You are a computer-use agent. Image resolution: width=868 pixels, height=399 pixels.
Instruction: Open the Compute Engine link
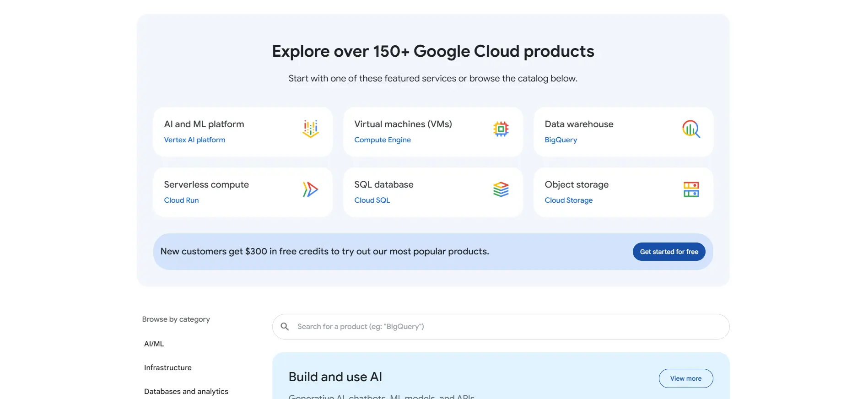tap(383, 140)
